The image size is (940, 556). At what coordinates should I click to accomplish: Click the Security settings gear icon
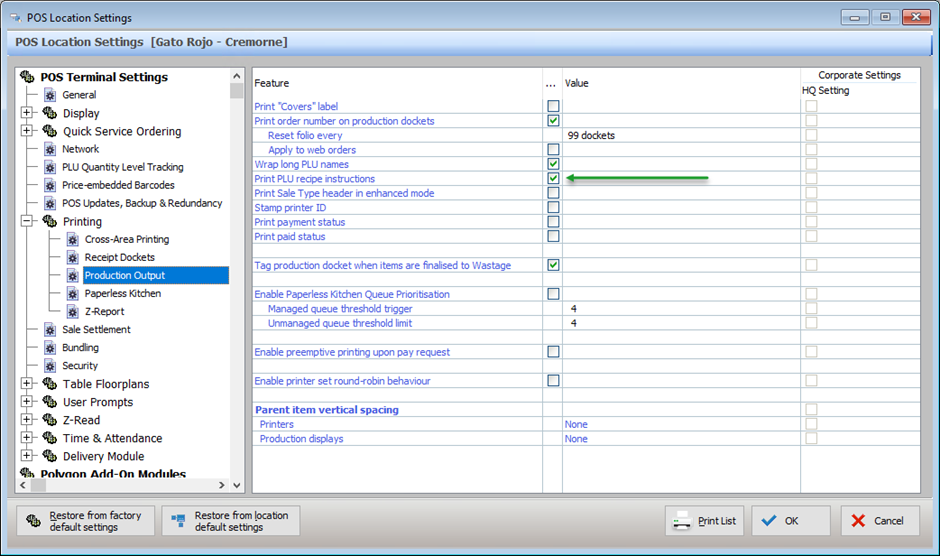[49, 366]
